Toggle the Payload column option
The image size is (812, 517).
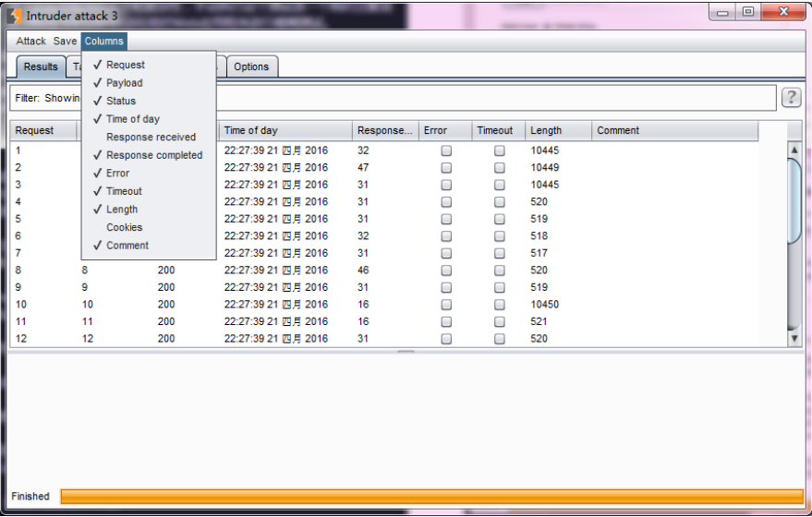pyautogui.click(x=149, y=83)
